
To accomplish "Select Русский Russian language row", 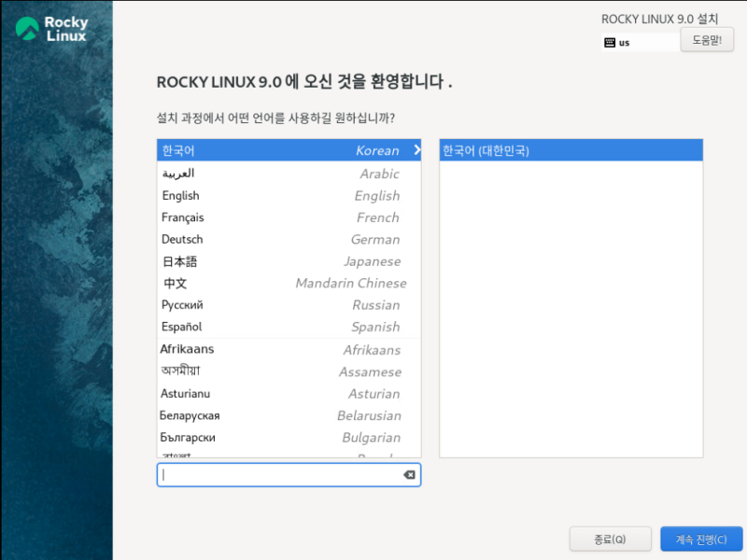I will point(289,305).
